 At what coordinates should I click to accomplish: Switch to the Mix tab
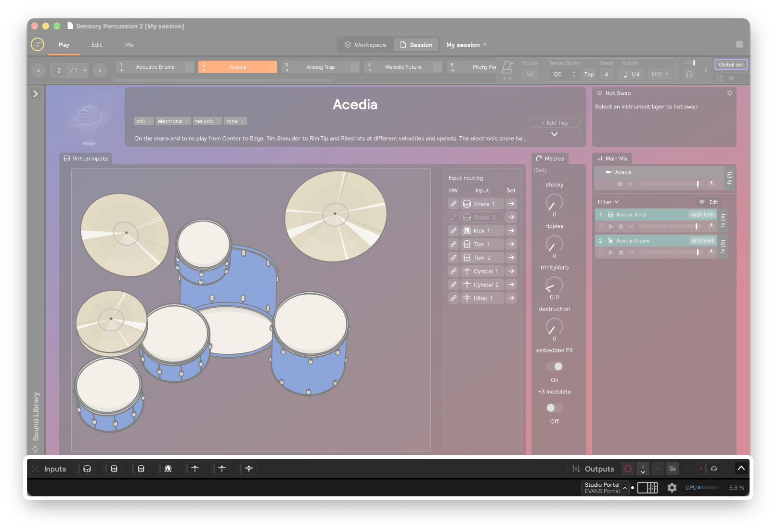pos(129,45)
